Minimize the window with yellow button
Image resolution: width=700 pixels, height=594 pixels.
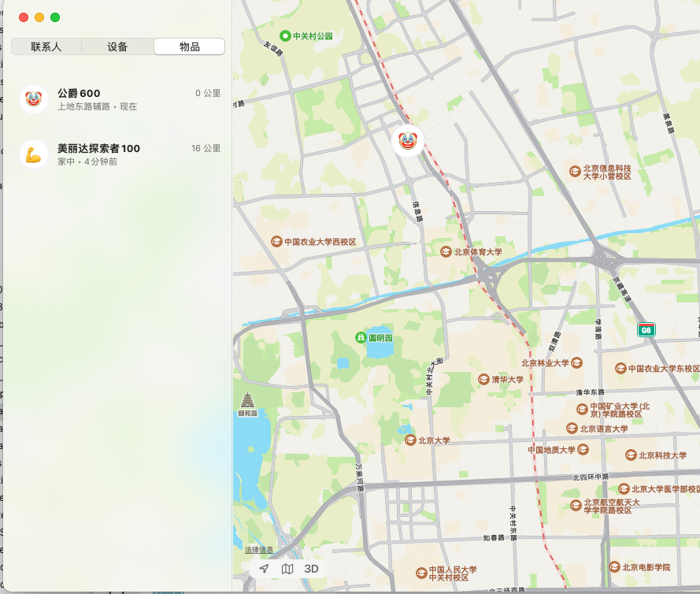(39, 17)
